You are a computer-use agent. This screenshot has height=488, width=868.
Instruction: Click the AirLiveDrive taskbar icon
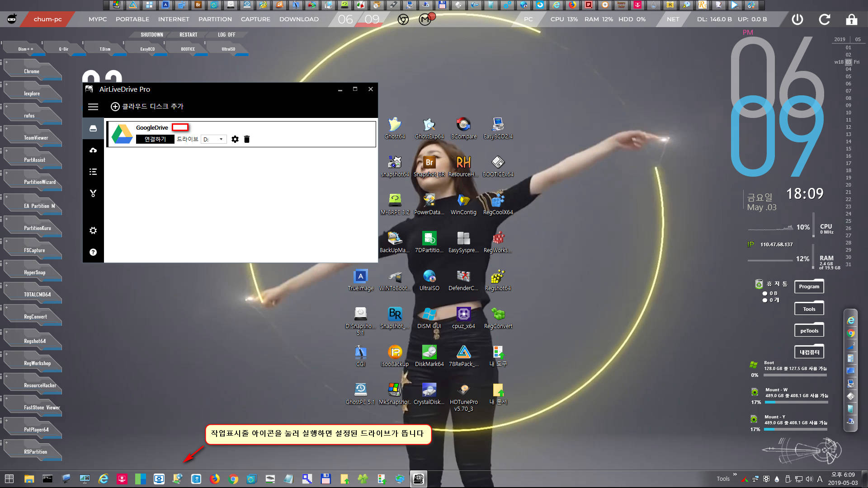[419, 479]
